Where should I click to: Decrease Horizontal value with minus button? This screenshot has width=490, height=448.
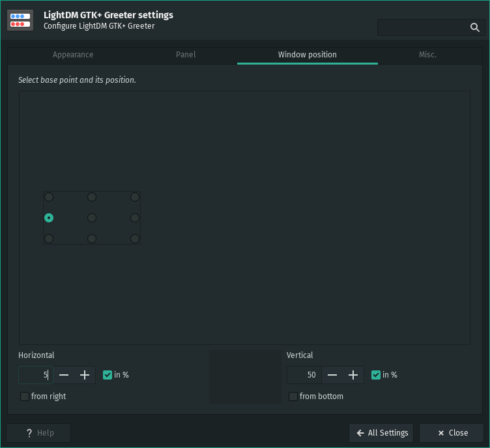[x=64, y=375]
